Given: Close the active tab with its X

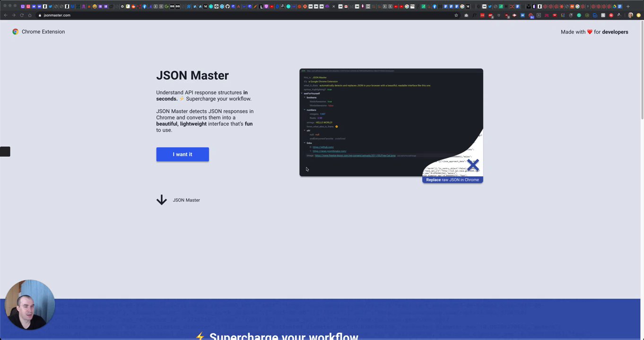Looking at the screenshot, I should (x=334, y=7).
